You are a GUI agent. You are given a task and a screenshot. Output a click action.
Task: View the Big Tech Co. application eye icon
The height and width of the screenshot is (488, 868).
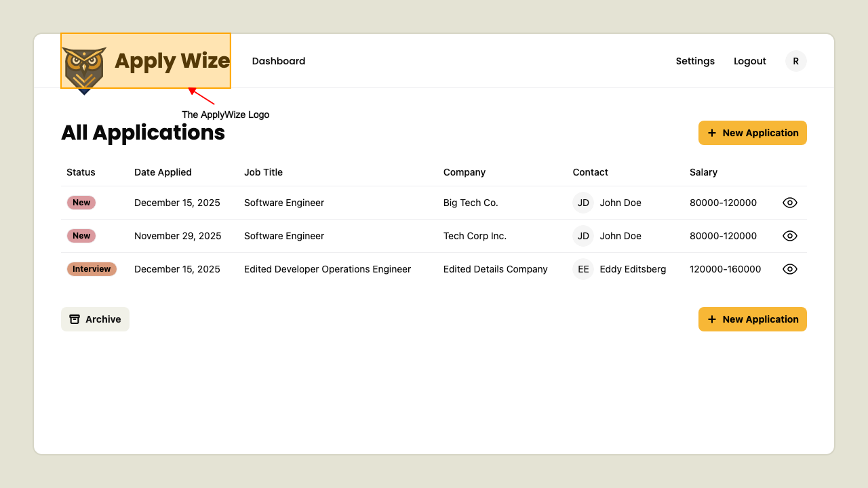tap(789, 203)
